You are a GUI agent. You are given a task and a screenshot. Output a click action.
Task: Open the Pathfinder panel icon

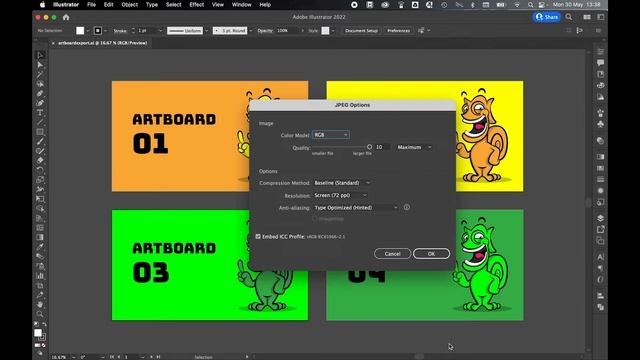coord(600,307)
